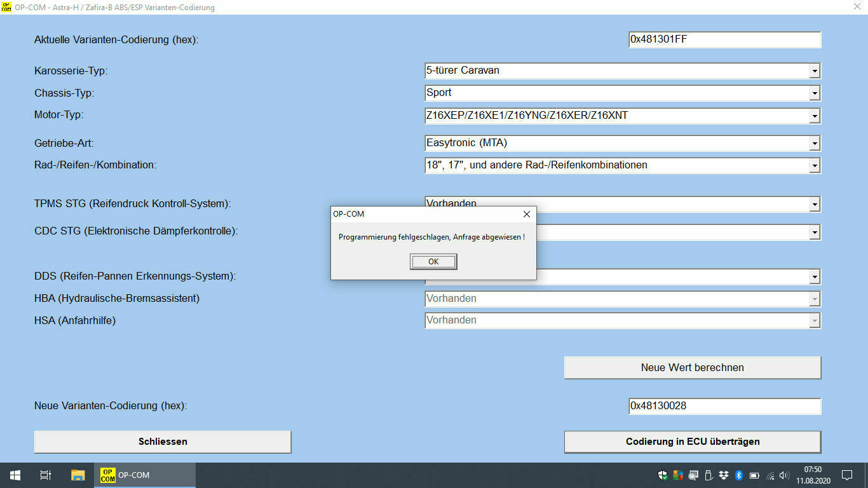Click the battery status tray icon
The image size is (868, 488).
coord(754,475)
